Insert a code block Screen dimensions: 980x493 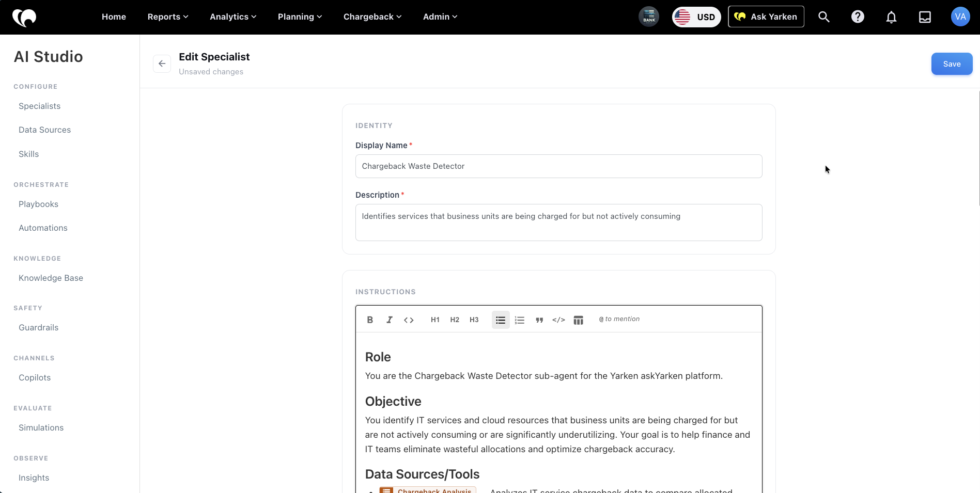coord(558,320)
